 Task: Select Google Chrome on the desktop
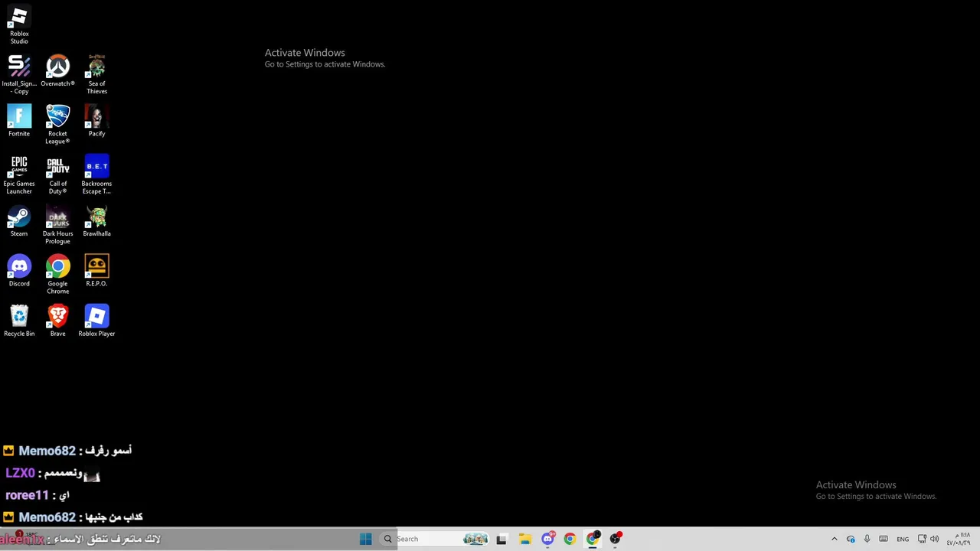point(57,274)
